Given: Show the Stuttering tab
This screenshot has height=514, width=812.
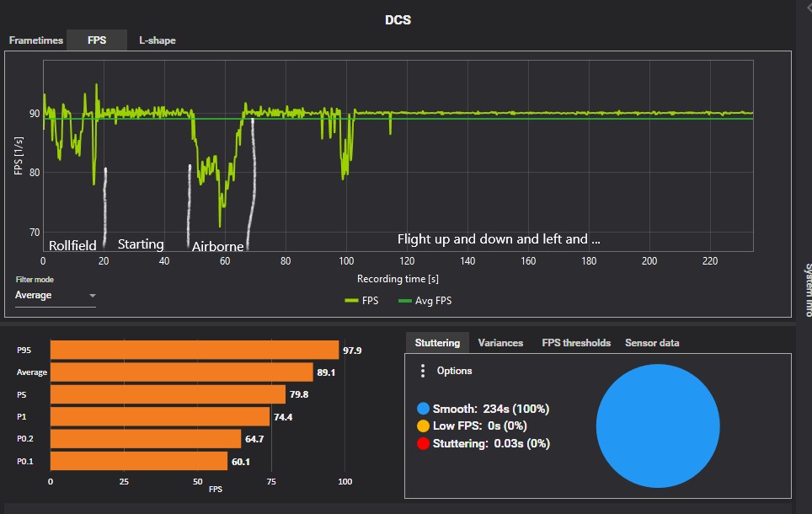Looking at the screenshot, I should [437, 343].
